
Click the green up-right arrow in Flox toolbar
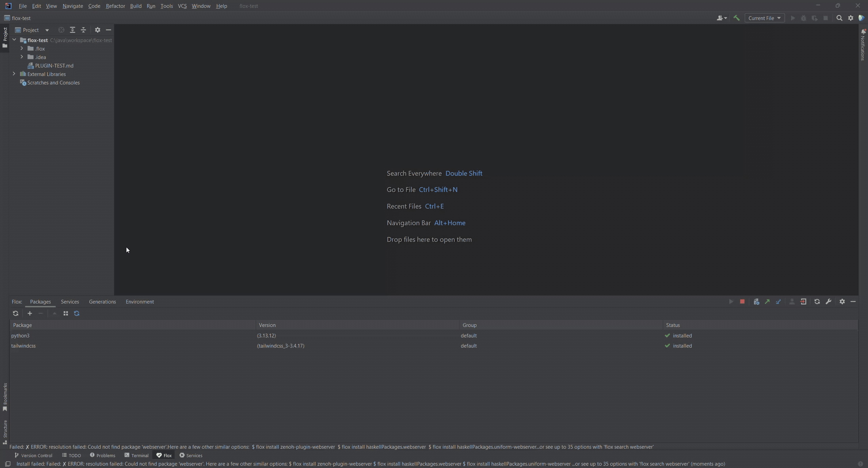pos(767,301)
